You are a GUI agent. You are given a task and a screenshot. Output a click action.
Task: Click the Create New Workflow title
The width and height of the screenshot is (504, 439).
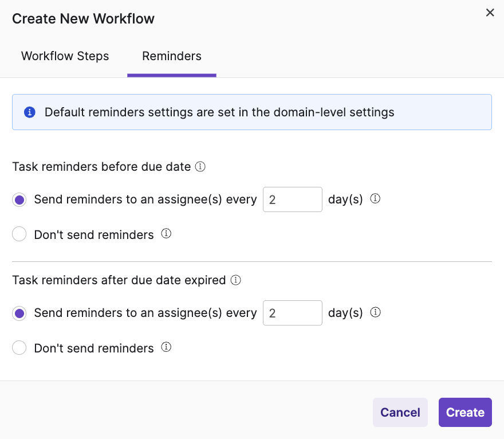coord(83,18)
